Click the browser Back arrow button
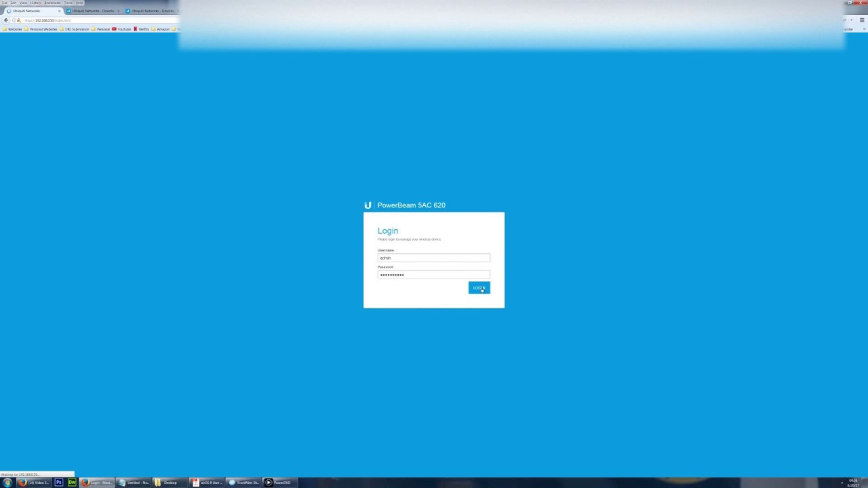Viewport: 868px width, 488px height. 6,20
